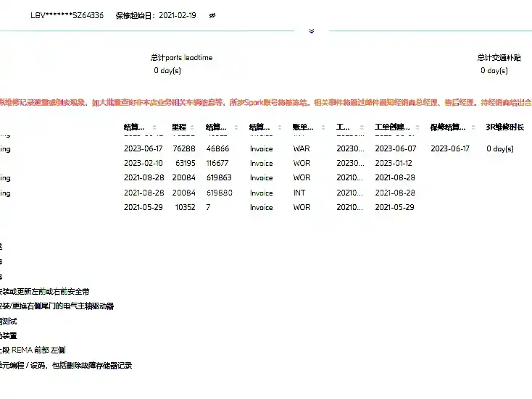The image size is (532, 399).
Task: Sort the 工 work order column
Action: click(362, 127)
